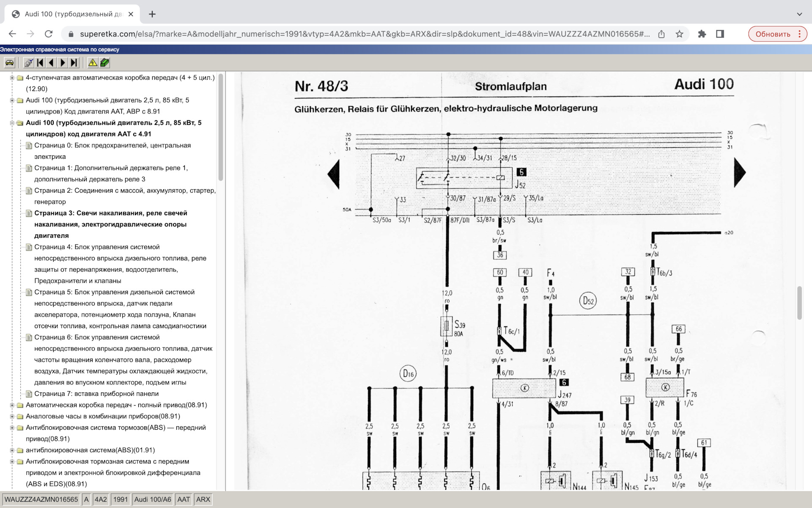Open Страница 0: Блок предохранителей
This screenshot has height=508, width=812.
point(112,151)
